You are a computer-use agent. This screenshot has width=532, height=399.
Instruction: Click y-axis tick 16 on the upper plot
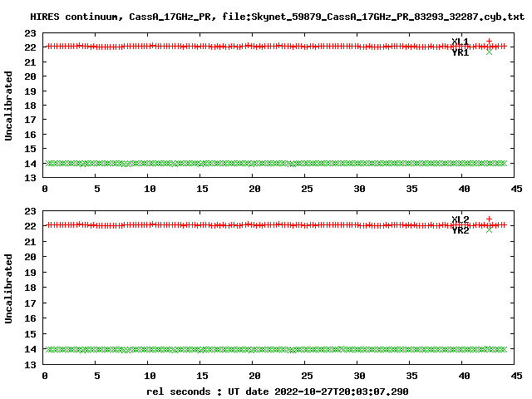click(30, 135)
